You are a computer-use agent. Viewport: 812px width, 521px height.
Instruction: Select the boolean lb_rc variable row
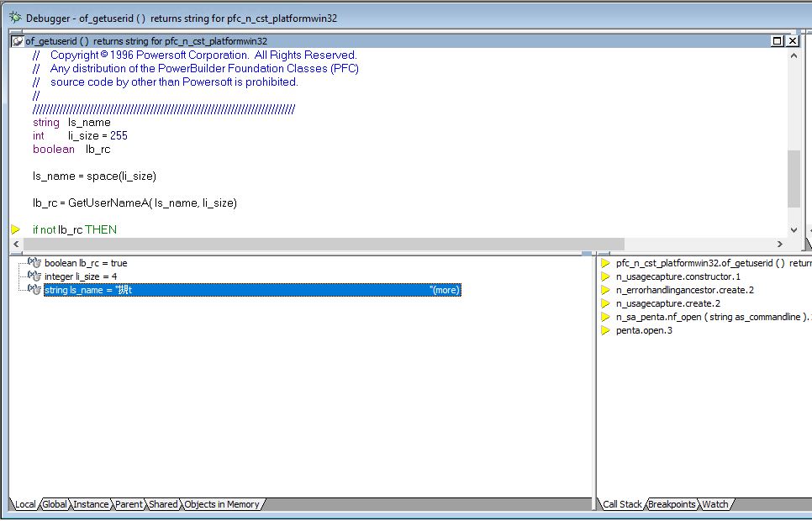(86, 263)
